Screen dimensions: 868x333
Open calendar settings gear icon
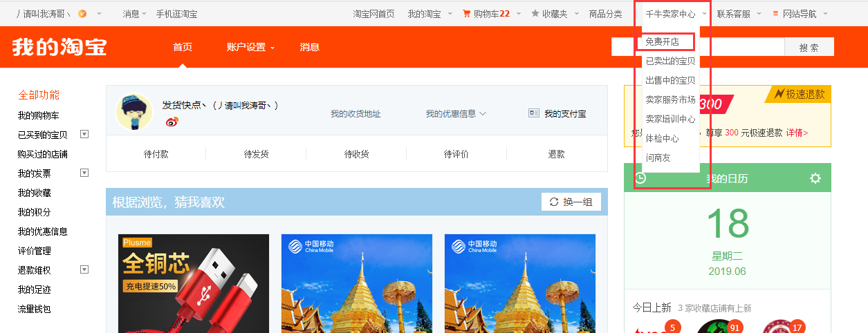pyautogui.click(x=815, y=178)
